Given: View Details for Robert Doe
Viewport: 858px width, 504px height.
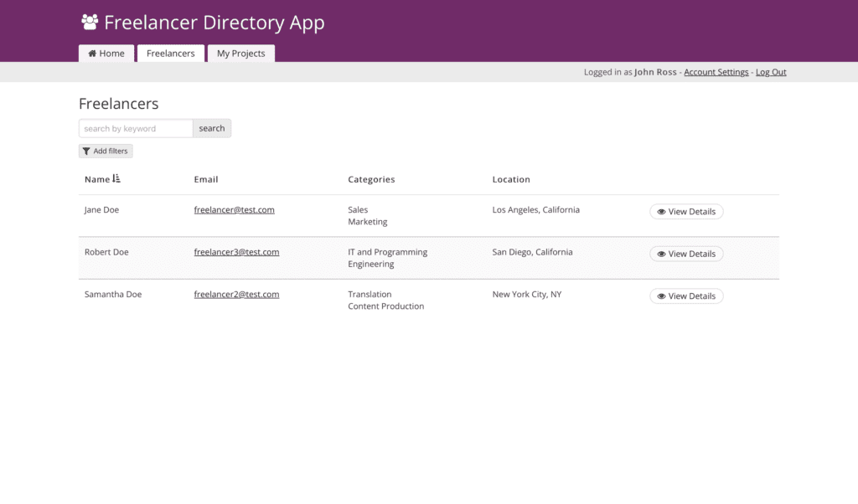Looking at the screenshot, I should point(686,254).
